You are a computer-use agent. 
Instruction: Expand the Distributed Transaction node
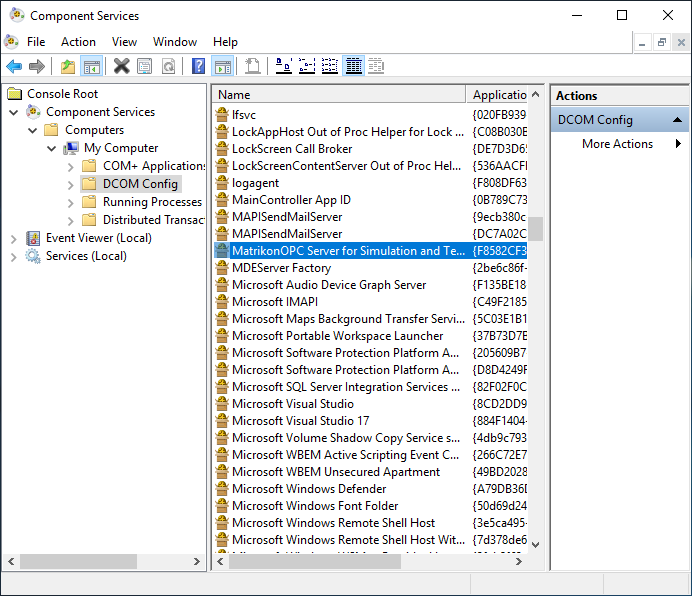71,221
